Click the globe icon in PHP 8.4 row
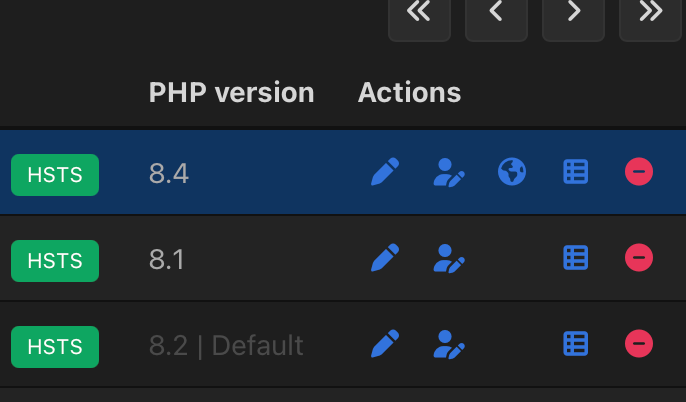 [x=512, y=173]
